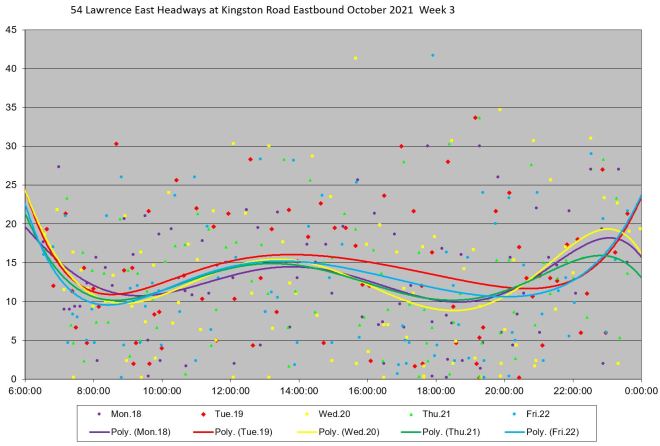Click the Poly. (Tue.19) trendline legend entry

242,431
